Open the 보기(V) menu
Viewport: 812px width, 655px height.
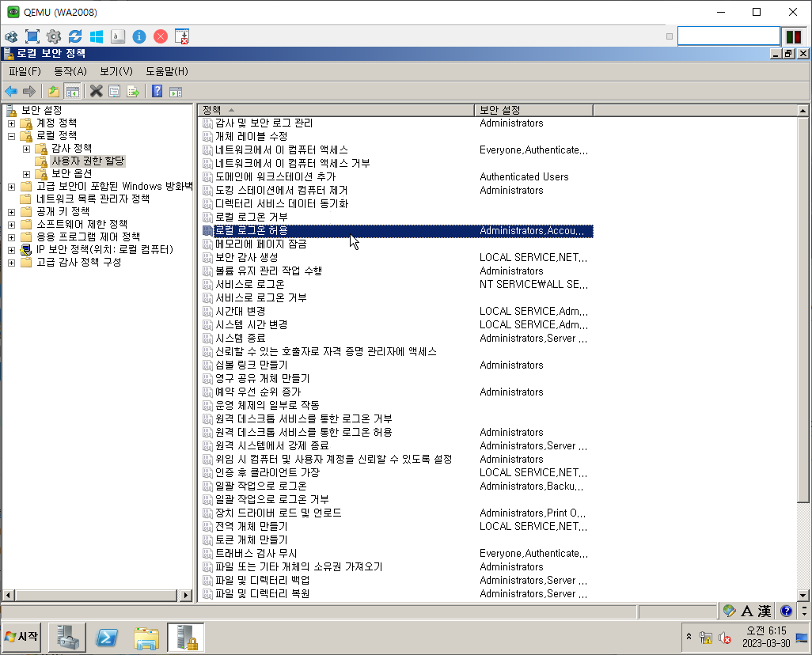click(x=116, y=71)
